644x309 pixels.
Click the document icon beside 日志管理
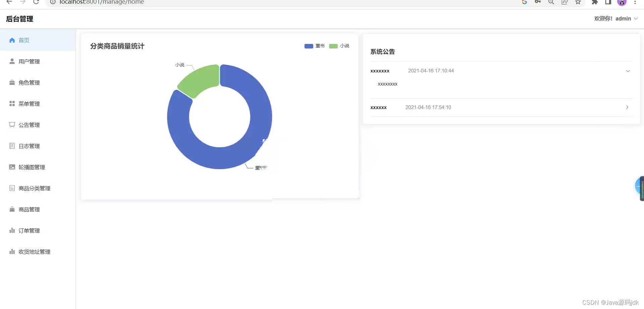point(12,146)
